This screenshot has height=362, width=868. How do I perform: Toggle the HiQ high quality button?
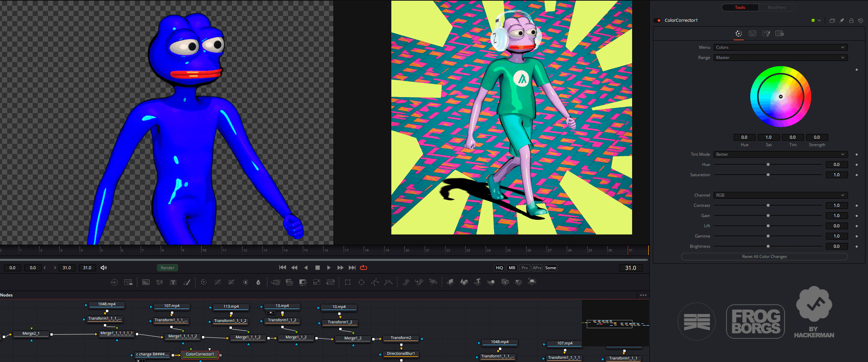click(x=499, y=268)
